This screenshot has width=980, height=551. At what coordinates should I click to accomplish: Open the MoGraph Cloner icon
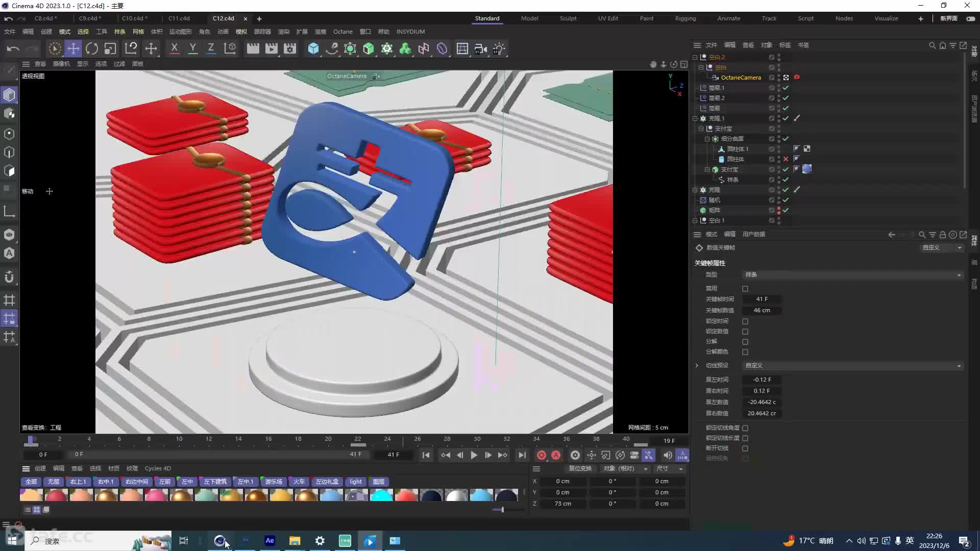tap(387, 48)
